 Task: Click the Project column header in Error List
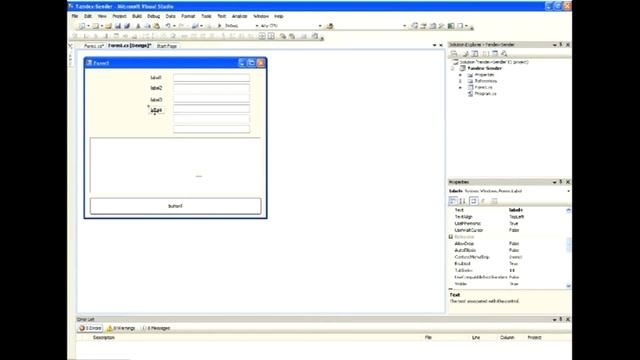point(534,338)
